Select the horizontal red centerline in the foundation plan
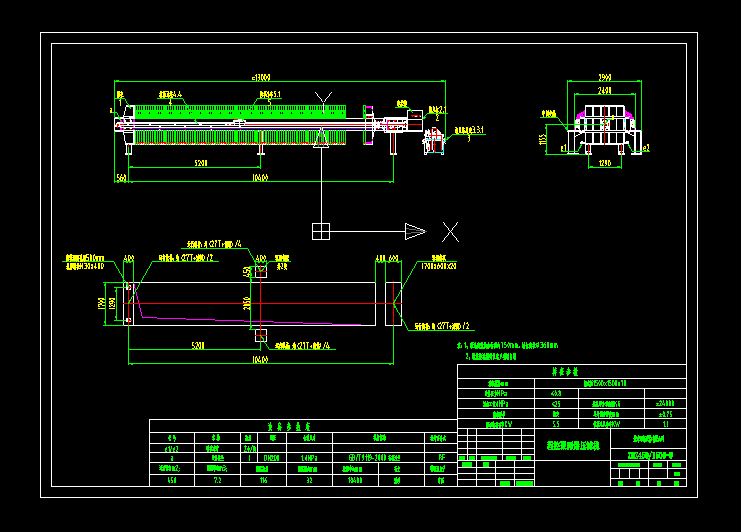Viewport: 741px width, 532px height. coord(262,303)
